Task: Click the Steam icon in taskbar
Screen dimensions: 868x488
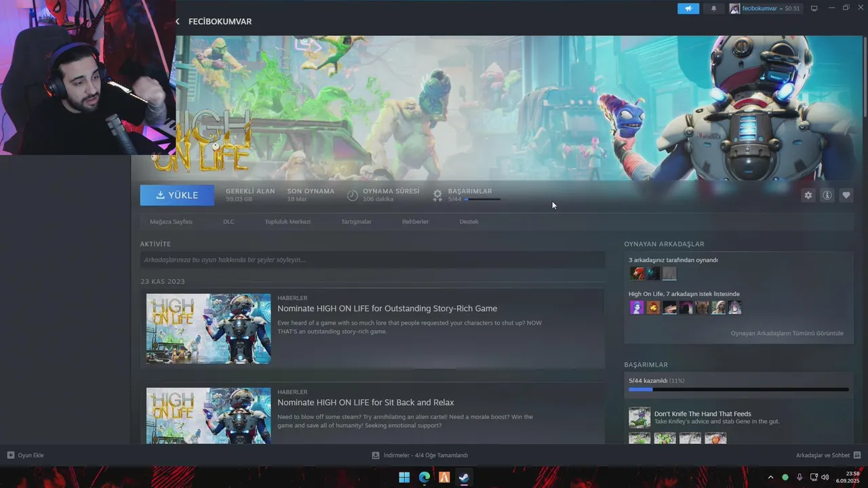Action: tap(464, 477)
